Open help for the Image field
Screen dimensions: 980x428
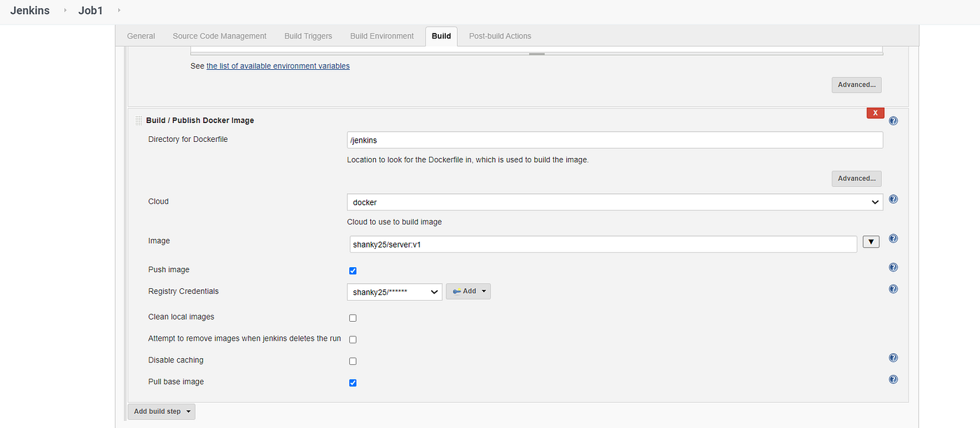tap(892, 238)
